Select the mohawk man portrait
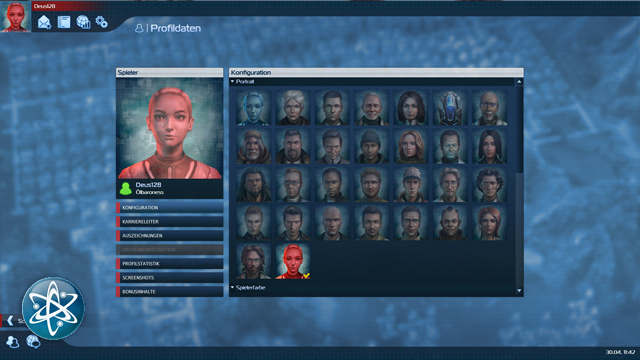This screenshot has width=640, height=360. 450,223
